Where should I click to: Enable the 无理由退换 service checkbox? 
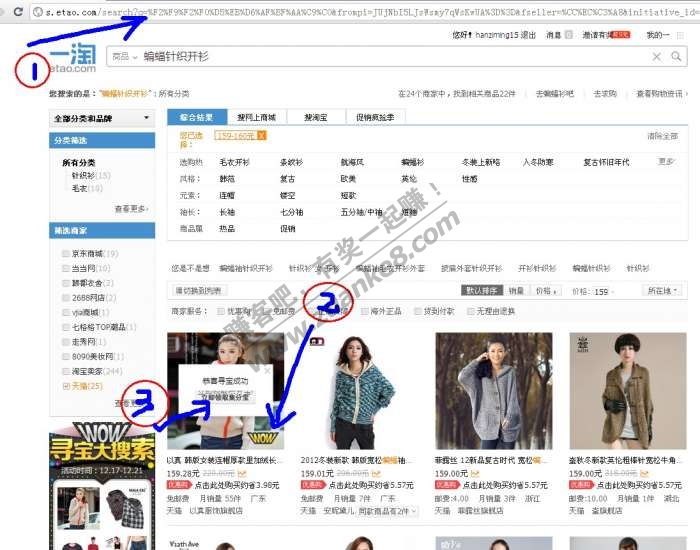470,311
